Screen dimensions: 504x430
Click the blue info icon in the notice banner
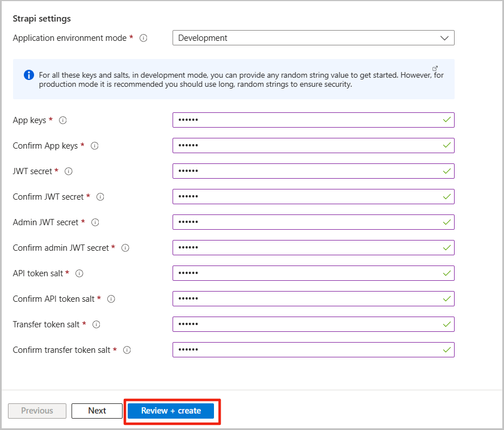click(28, 75)
